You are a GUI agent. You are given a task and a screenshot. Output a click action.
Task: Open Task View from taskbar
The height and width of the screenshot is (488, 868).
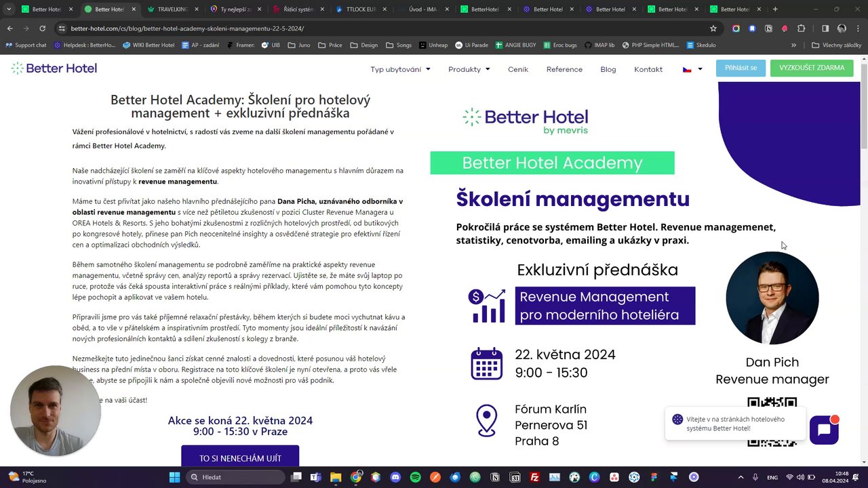(x=296, y=477)
